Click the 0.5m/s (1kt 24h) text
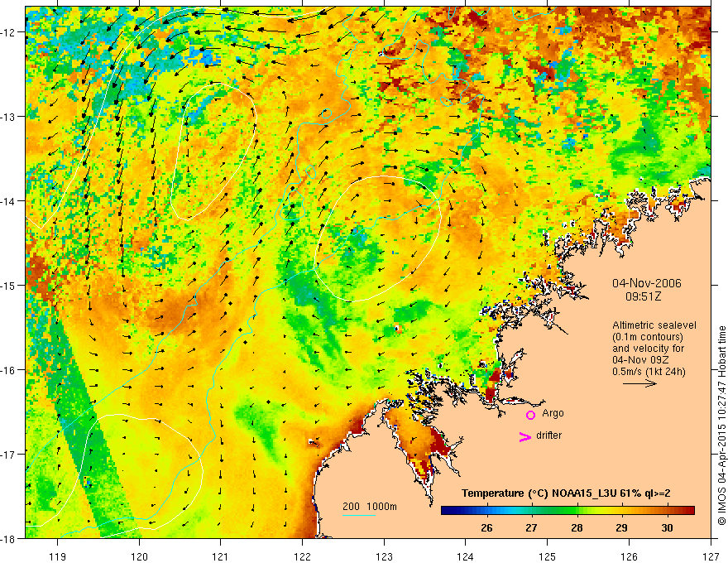Image resolution: width=728 pixels, height=563 pixels. pos(649,371)
